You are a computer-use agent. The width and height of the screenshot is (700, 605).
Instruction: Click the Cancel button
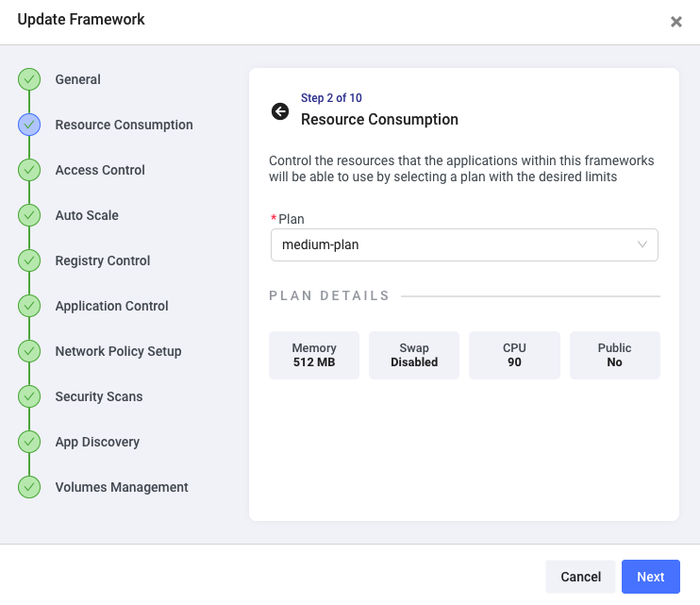[x=580, y=577]
